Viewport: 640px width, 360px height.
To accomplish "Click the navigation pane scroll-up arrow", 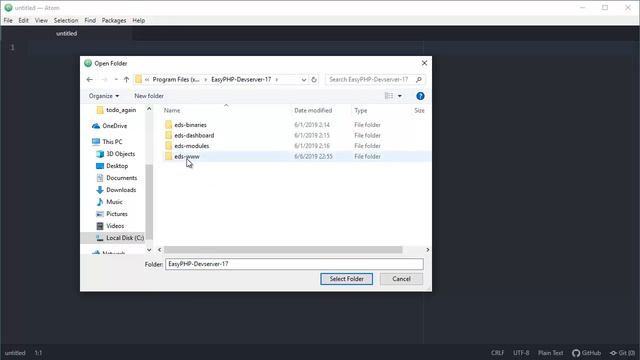I will click(x=149, y=109).
